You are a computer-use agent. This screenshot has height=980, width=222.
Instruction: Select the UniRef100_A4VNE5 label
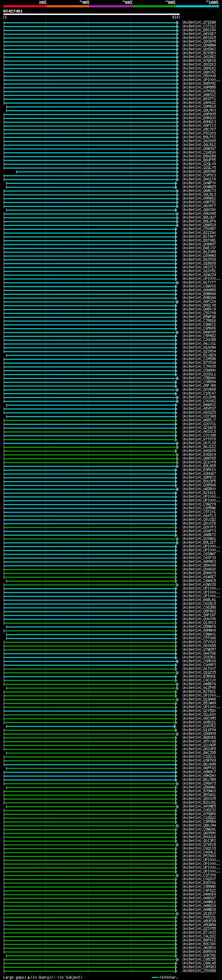(x=199, y=806)
